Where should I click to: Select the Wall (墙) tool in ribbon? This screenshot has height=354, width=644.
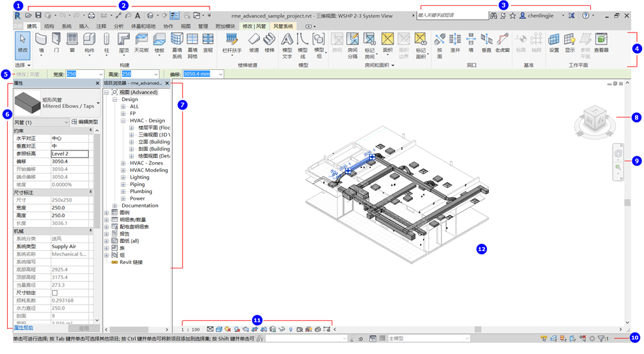tap(41, 43)
